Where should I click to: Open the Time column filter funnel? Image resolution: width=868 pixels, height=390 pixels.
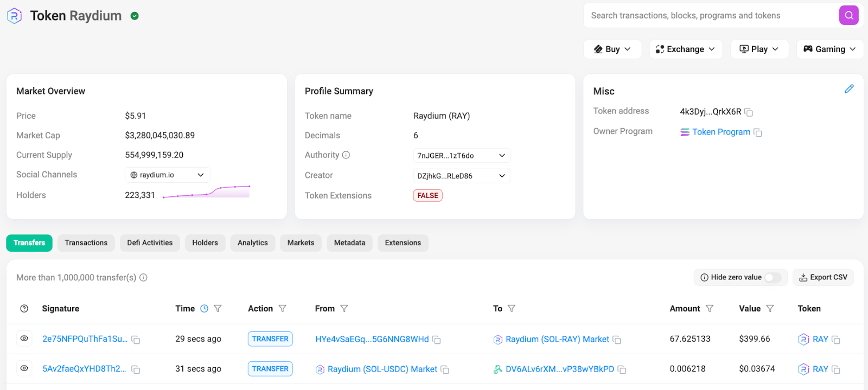218,309
